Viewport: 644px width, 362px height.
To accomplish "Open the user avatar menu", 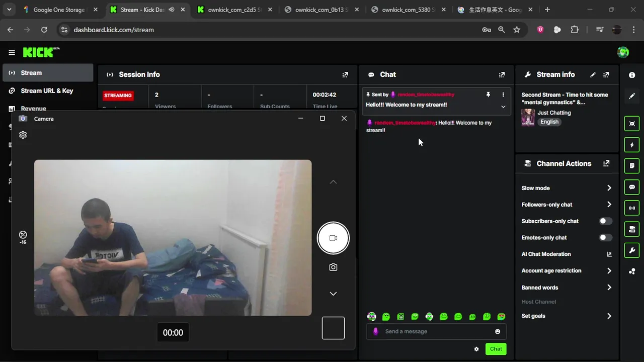I will [623, 52].
